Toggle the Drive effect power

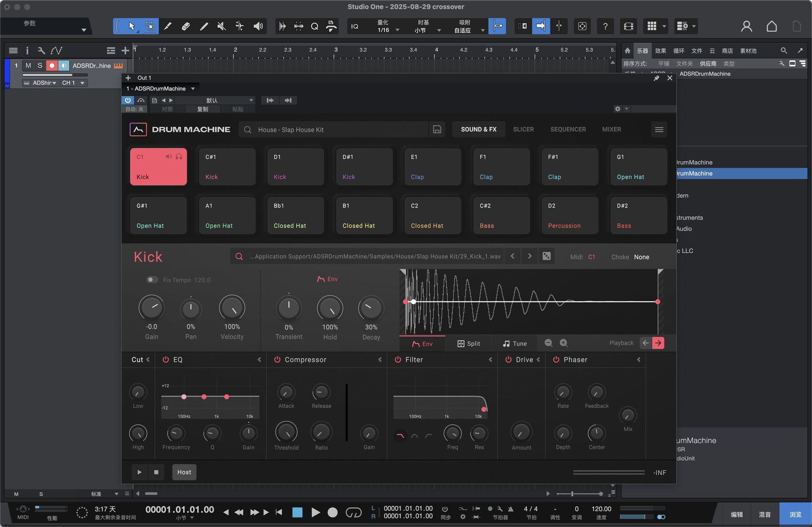point(509,359)
